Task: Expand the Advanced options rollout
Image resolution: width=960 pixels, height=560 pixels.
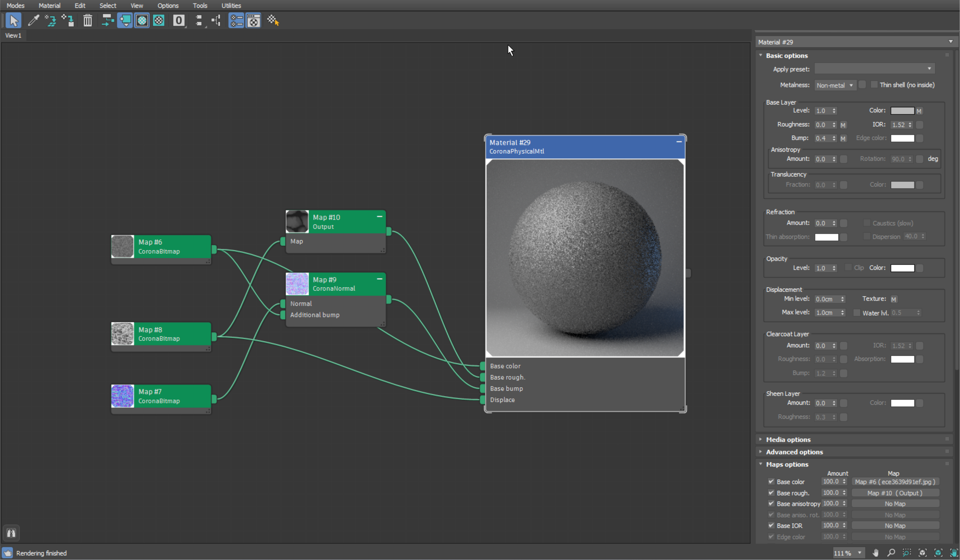Action: tap(795, 452)
